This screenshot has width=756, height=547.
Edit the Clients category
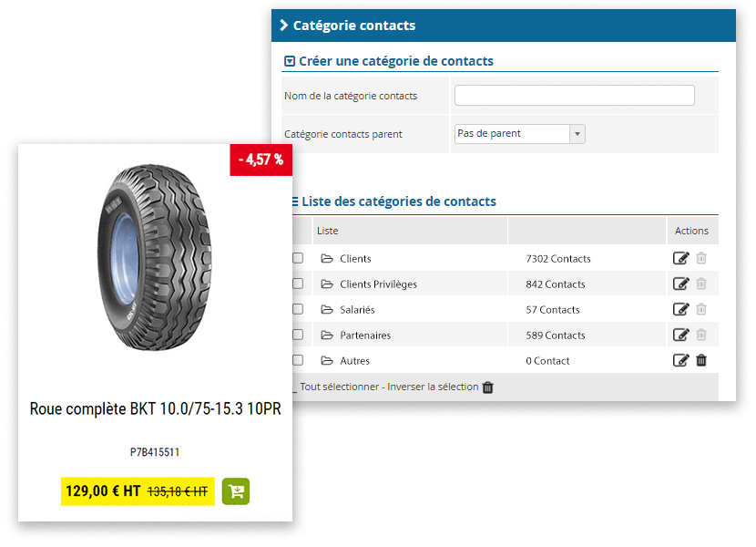click(680, 258)
